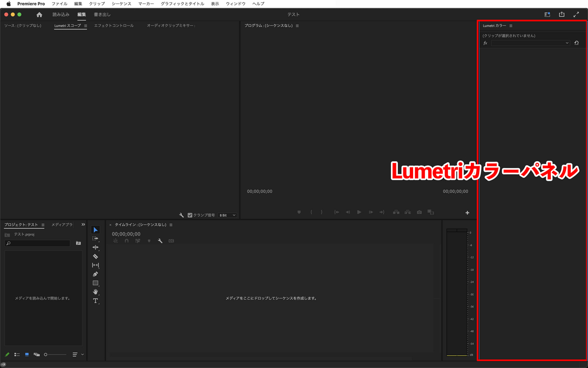
Task: Go to the 読み込み workspace
Action: [61, 15]
